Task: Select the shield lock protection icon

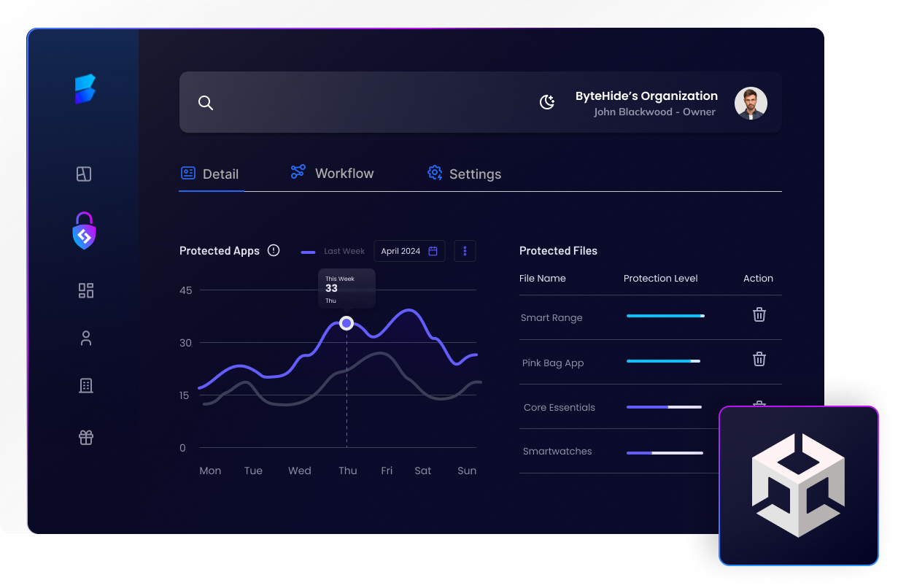Action: (85, 231)
